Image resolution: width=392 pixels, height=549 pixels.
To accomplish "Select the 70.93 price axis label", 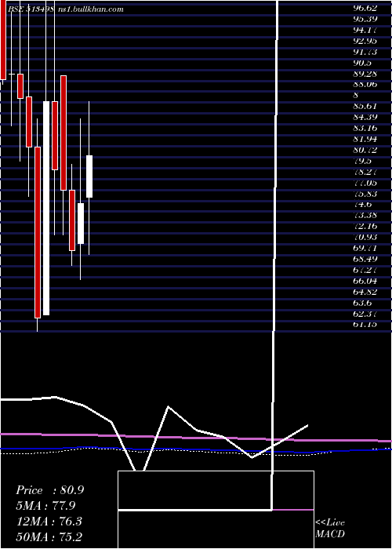I will click(x=365, y=237).
